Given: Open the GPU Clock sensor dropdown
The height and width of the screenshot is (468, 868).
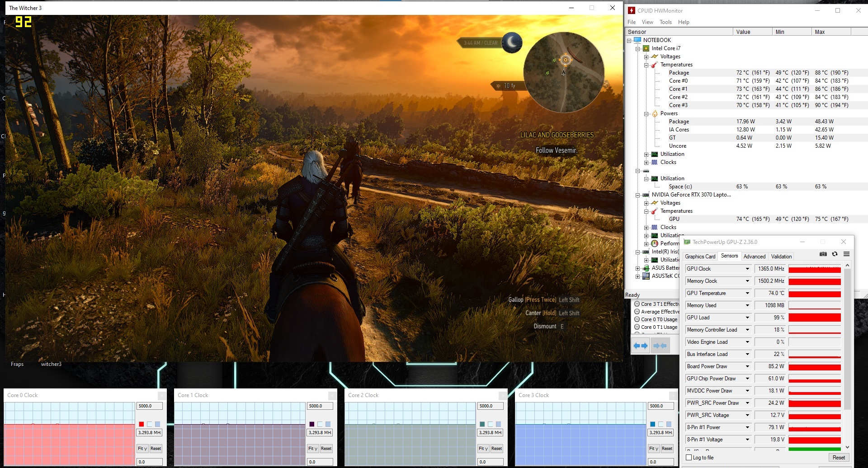Looking at the screenshot, I should [x=747, y=269].
